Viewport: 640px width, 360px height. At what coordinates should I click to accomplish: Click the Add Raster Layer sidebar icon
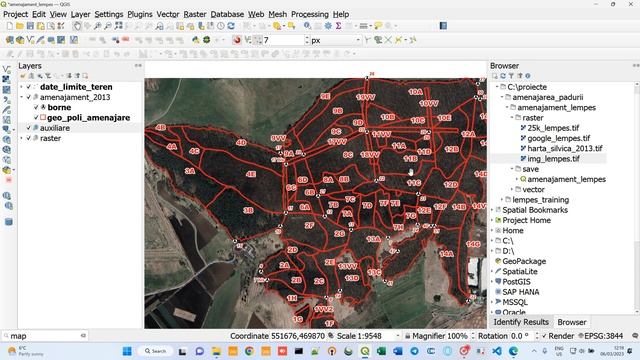(6, 79)
